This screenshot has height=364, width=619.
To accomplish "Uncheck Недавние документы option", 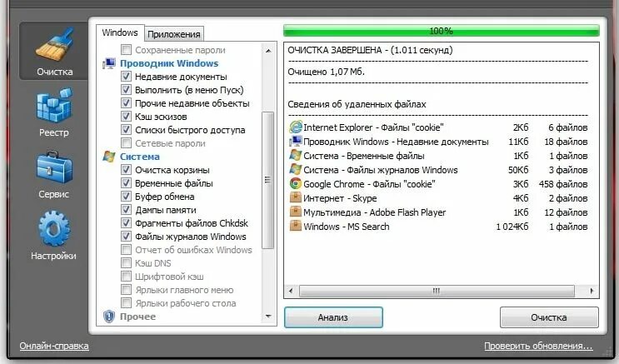I will 126,76.
